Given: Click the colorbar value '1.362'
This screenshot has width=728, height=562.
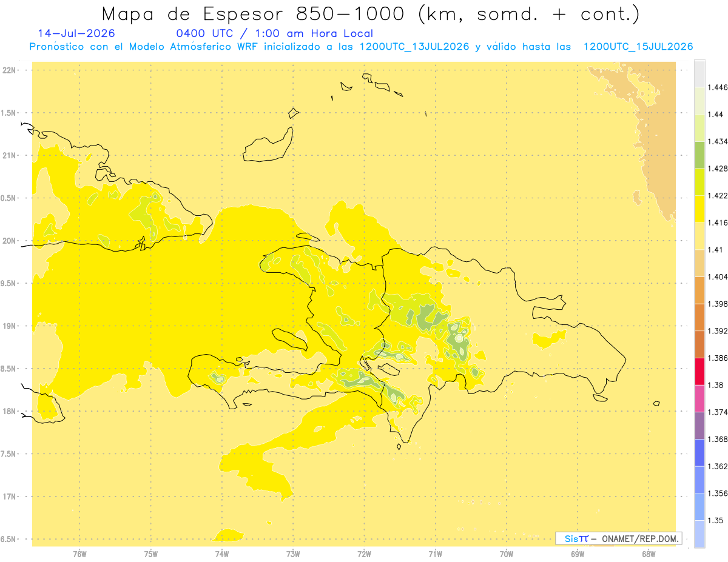Looking at the screenshot, I should coord(717,466).
